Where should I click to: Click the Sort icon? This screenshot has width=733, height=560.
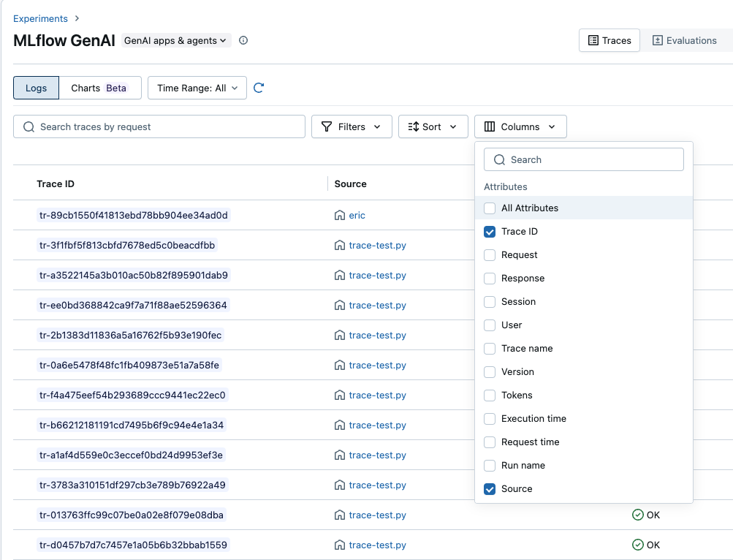coord(414,126)
